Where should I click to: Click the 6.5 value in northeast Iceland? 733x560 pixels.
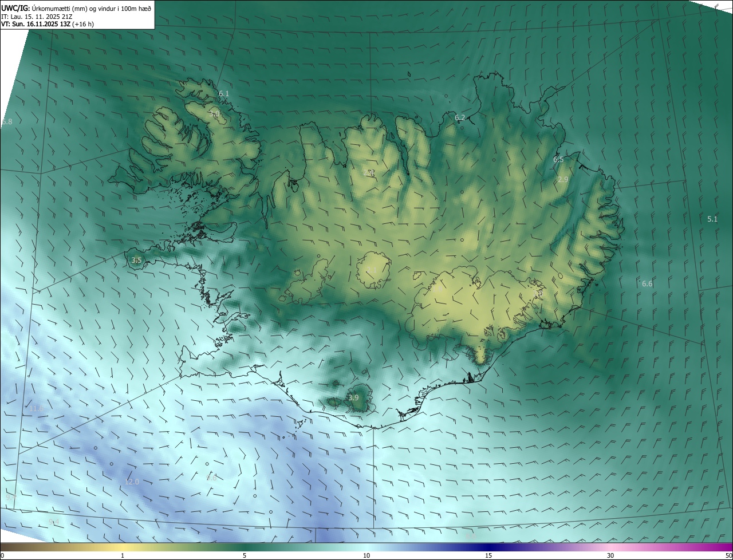(x=558, y=160)
